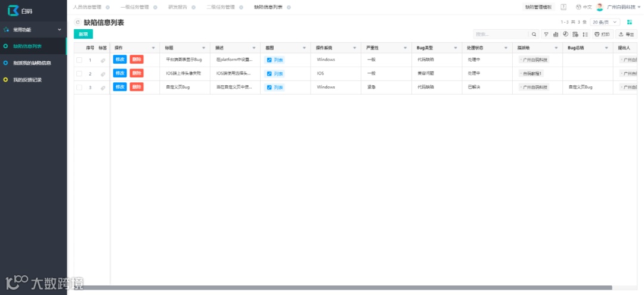Screen dimensions: 644x295
Task: Open the 处理状态 column header dropdown arrow
Action: pyautogui.click(x=506, y=48)
